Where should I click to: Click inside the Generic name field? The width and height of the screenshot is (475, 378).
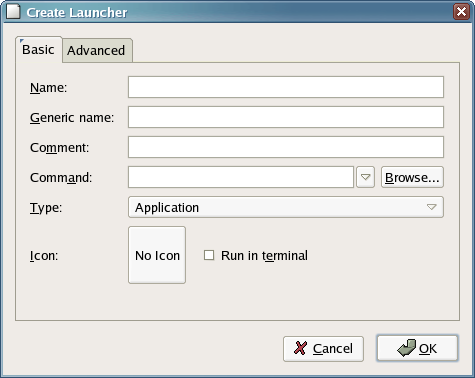(x=286, y=117)
